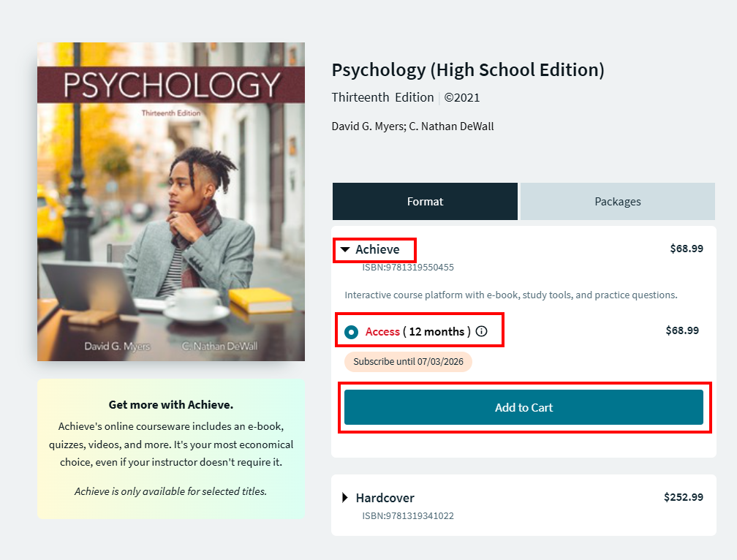Click the Get more with Achieve heading
Image resolution: width=737 pixels, height=560 pixels.
(x=171, y=404)
